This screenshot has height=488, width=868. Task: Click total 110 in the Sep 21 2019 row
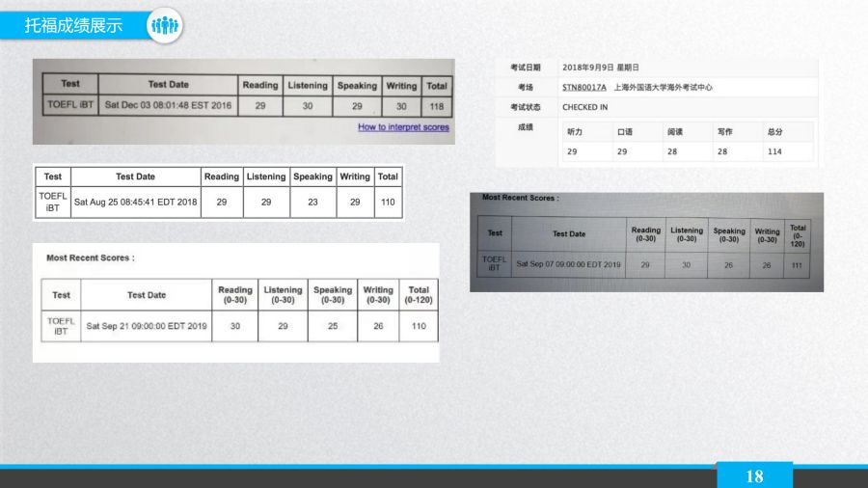(x=419, y=326)
